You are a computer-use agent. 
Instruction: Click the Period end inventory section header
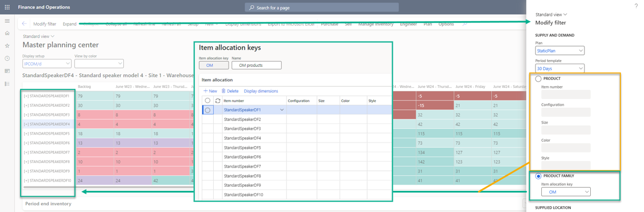[x=48, y=204]
